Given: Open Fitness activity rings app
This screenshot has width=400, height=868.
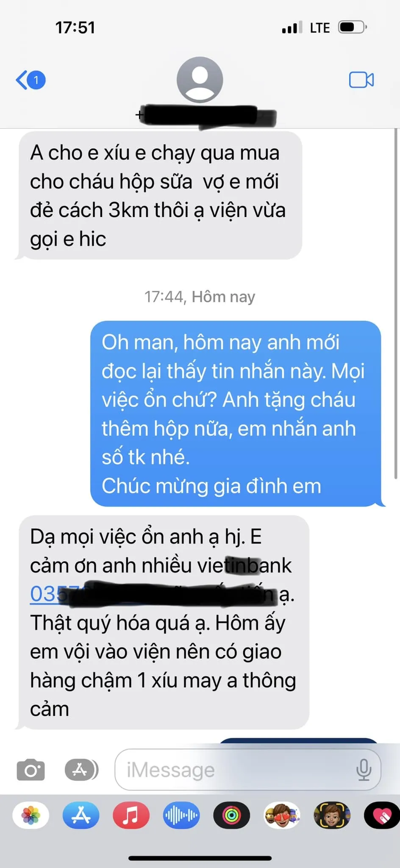Looking at the screenshot, I should point(231,815).
